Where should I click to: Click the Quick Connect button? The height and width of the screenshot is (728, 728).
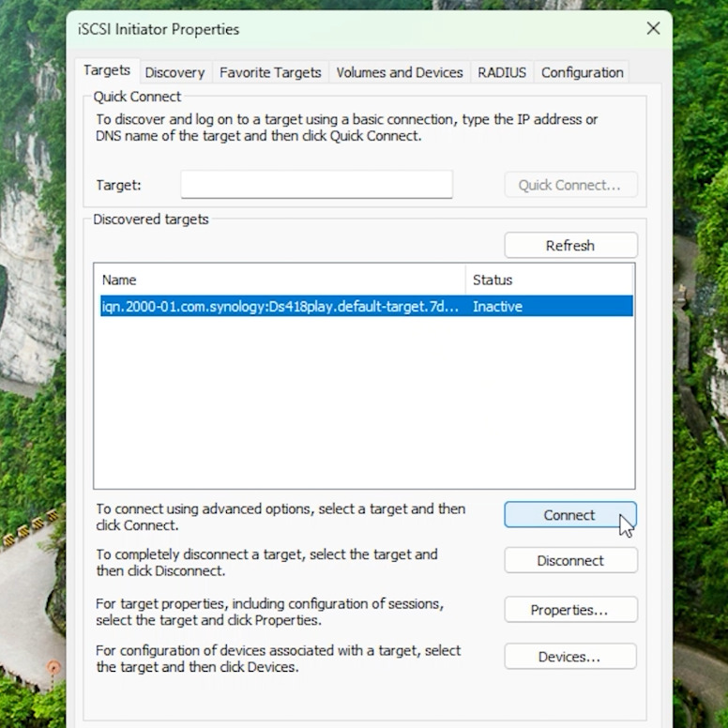tap(570, 185)
